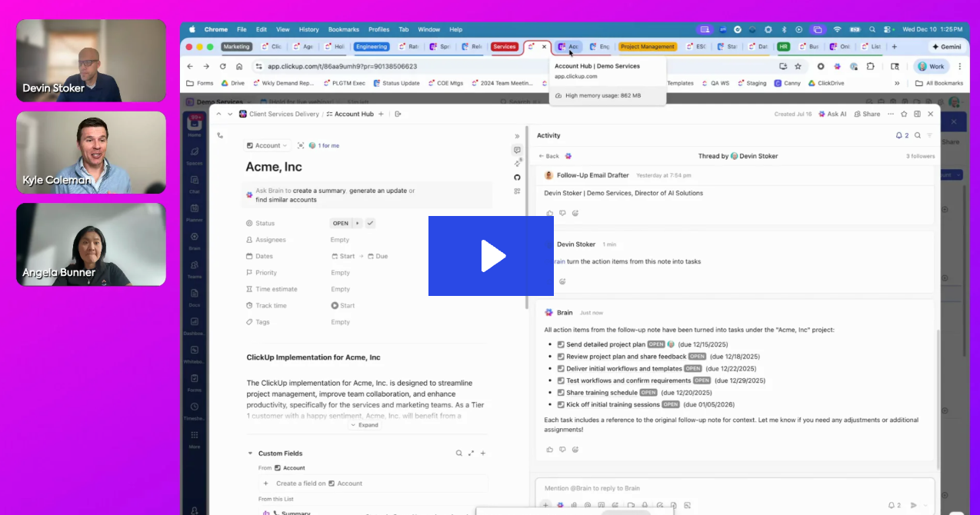Open the Account task type dropdown

click(x=267, y=145)
